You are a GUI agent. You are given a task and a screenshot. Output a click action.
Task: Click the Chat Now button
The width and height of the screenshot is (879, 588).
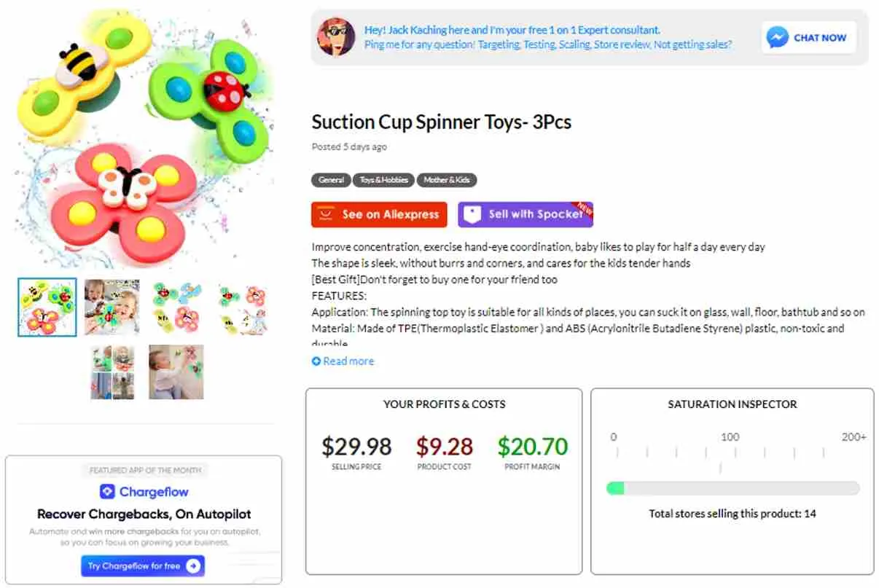click(809, 37)
